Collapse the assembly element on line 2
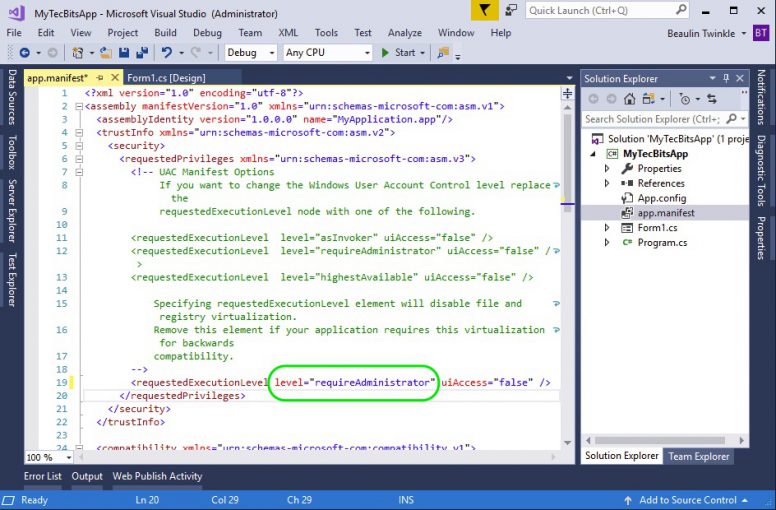Viewport: 776px width, 510px height. [79, 106]
